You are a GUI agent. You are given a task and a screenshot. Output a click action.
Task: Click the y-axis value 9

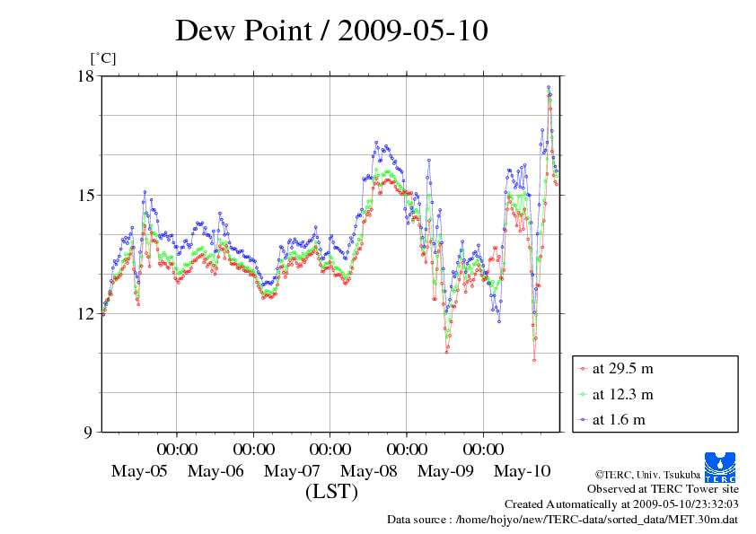click(87, 433)
